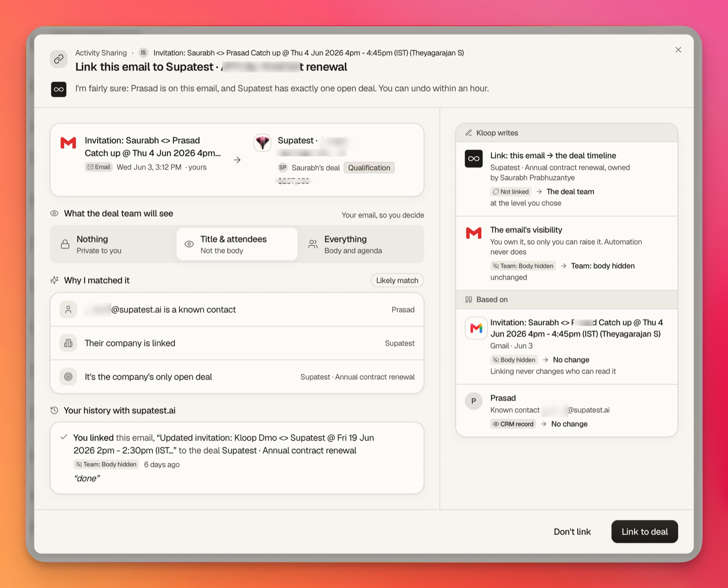Select the Nothing – Private to you option
Screen dimensions: 728x588
coord(114,244)
